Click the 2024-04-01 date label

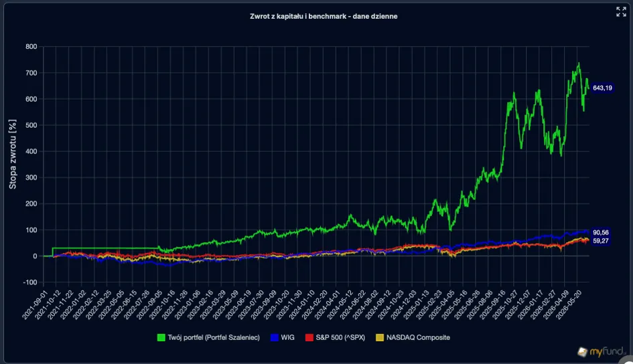[x=327, y=304]
